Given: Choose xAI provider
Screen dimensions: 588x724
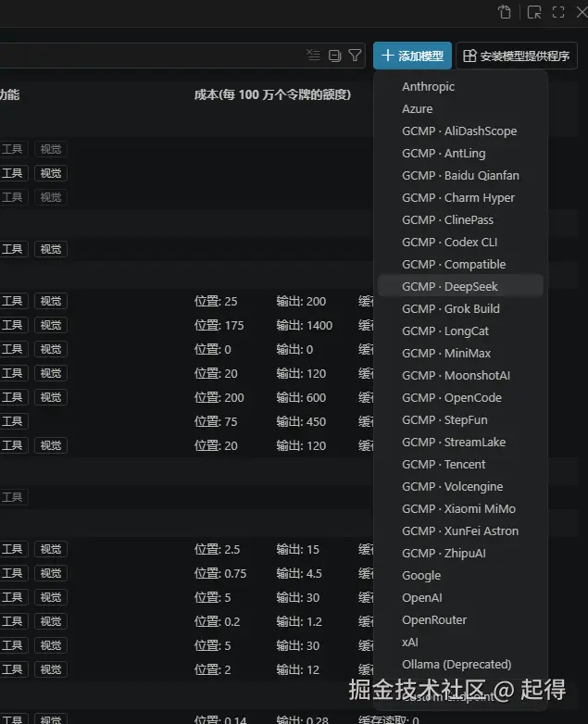Looking at the screenshot, I should tap(460, 642).
